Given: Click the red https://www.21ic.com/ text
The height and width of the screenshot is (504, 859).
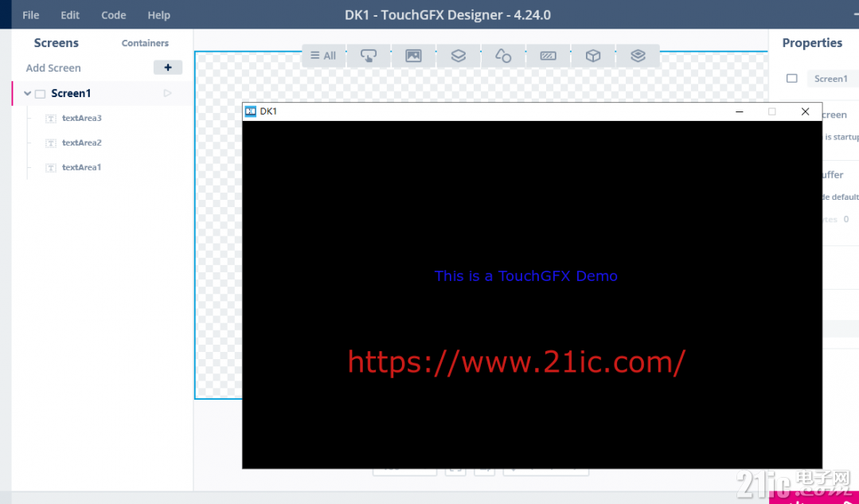Looking at the screenshot, I should click(x=517, y=361).
